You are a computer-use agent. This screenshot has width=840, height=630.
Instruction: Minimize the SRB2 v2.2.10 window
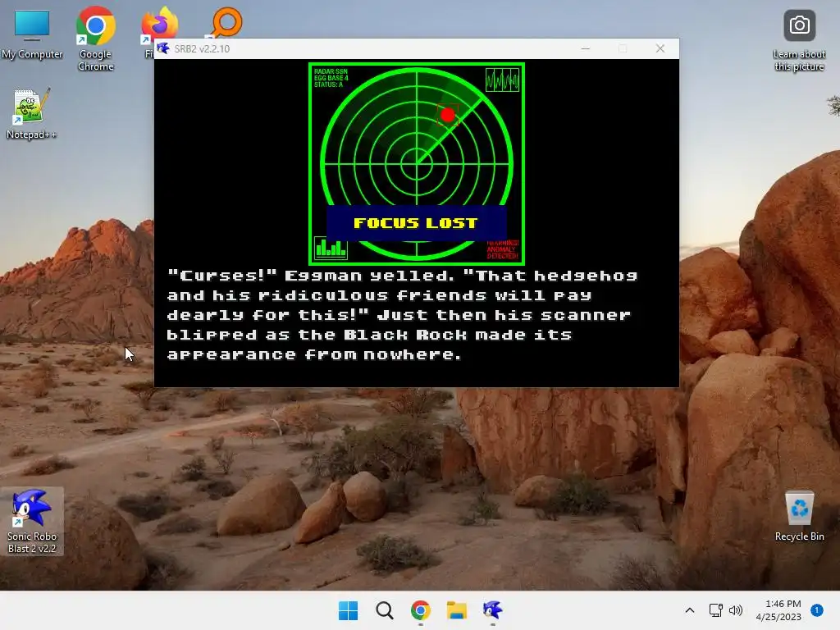pos(586,48)
